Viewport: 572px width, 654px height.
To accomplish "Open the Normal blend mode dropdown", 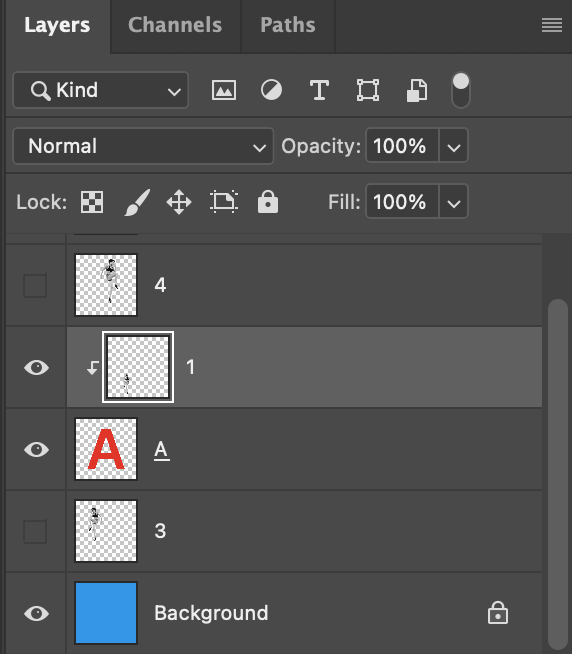I will (143, 146).
